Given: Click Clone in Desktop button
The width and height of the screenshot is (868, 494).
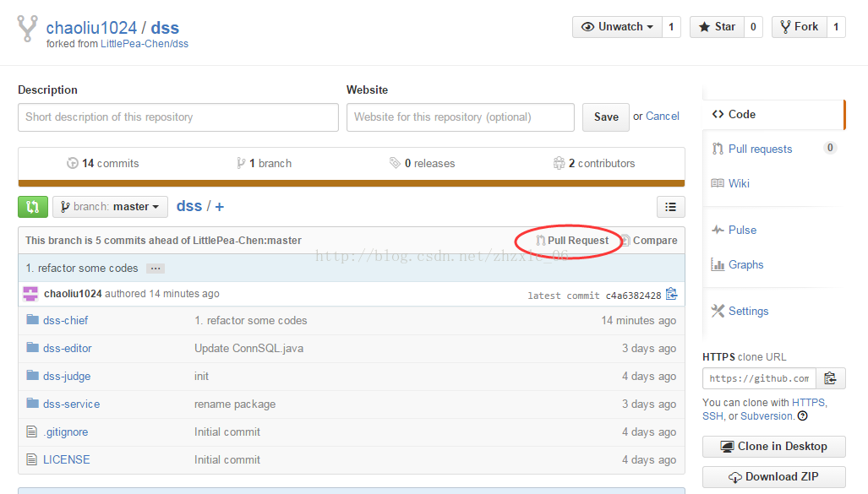Looking at the screenshot, I should (774, 447).
